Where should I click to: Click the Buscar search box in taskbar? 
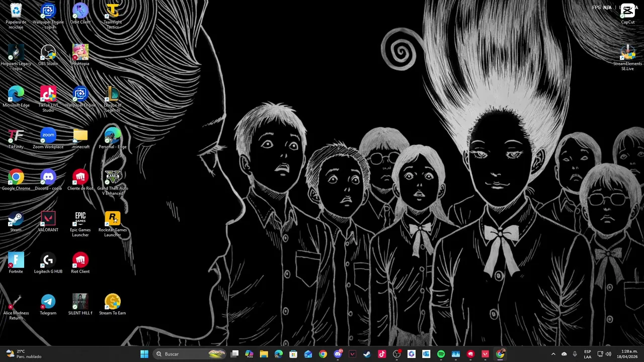[189, 354]
